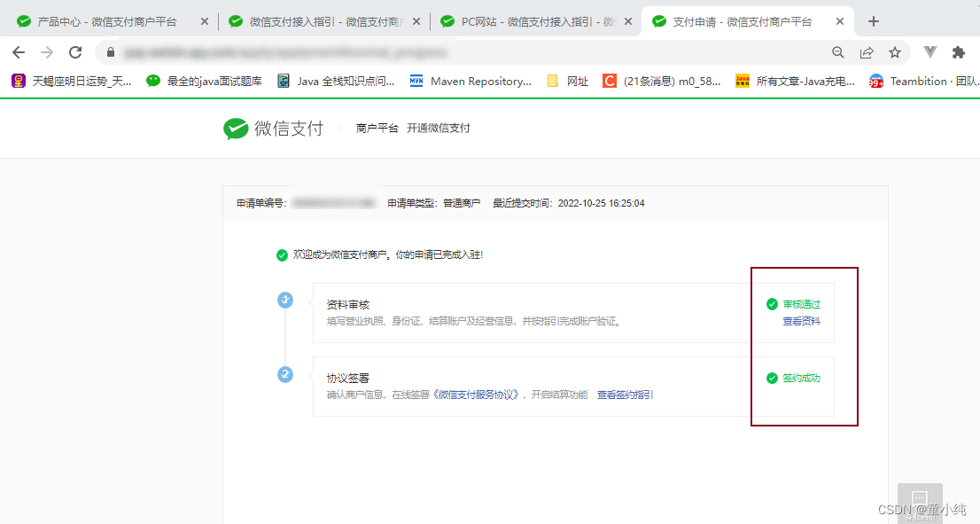This screenshot has width=980, height=524.
Task: Click the 协议签署 step title
Action: [x=348, y=379]
